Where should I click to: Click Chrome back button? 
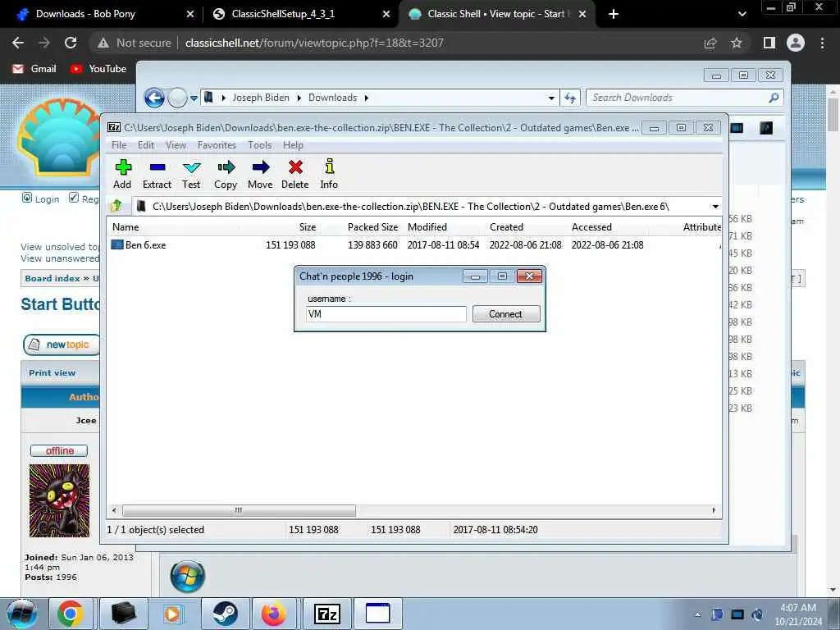(x=18, y=43)
